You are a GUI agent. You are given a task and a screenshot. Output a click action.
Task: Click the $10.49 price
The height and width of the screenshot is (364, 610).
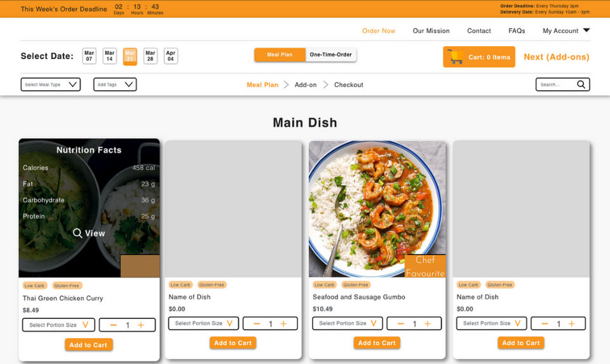click(323, 309)
